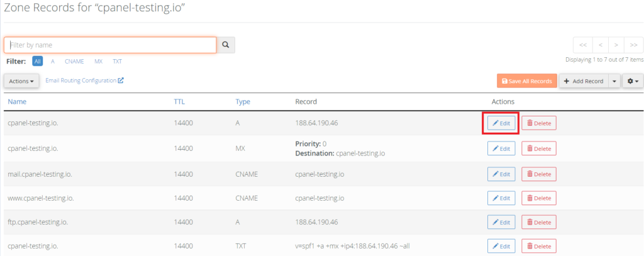Go to next page arrow

[x=616, y=45]
